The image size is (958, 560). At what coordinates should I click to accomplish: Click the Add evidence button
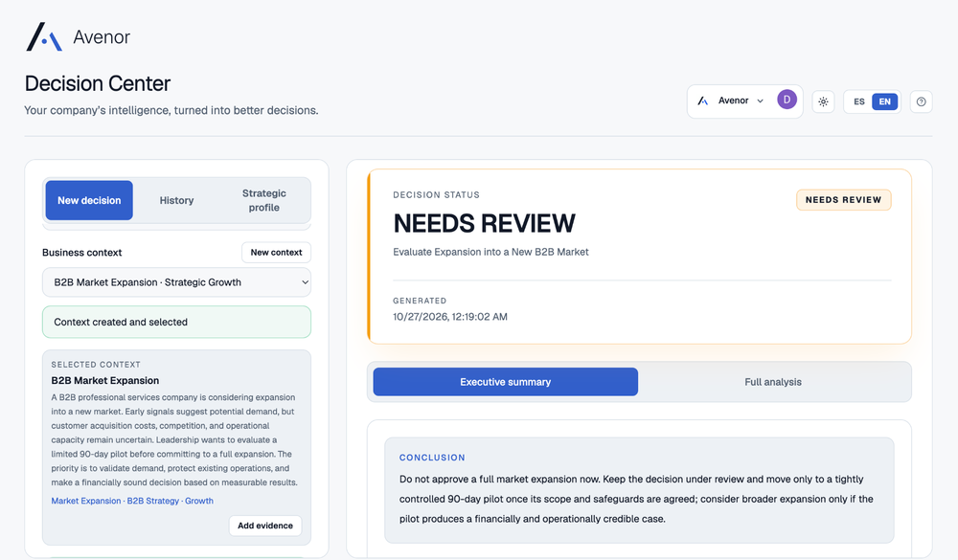pos(265,526)
